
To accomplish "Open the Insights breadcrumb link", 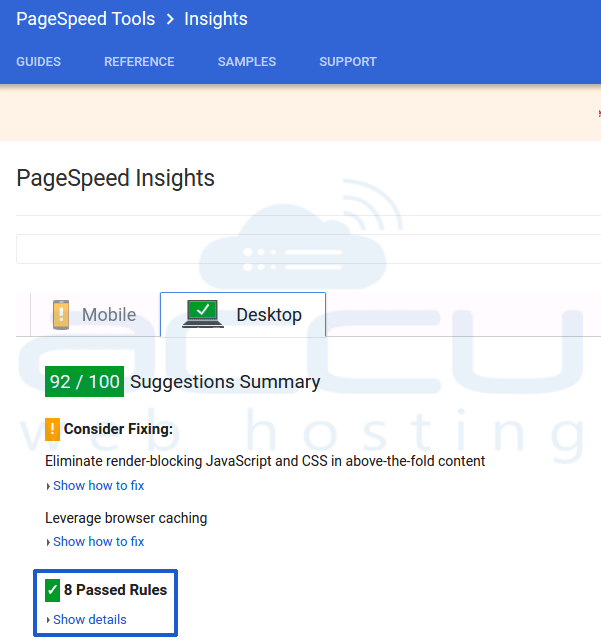I will coord(216,19).
